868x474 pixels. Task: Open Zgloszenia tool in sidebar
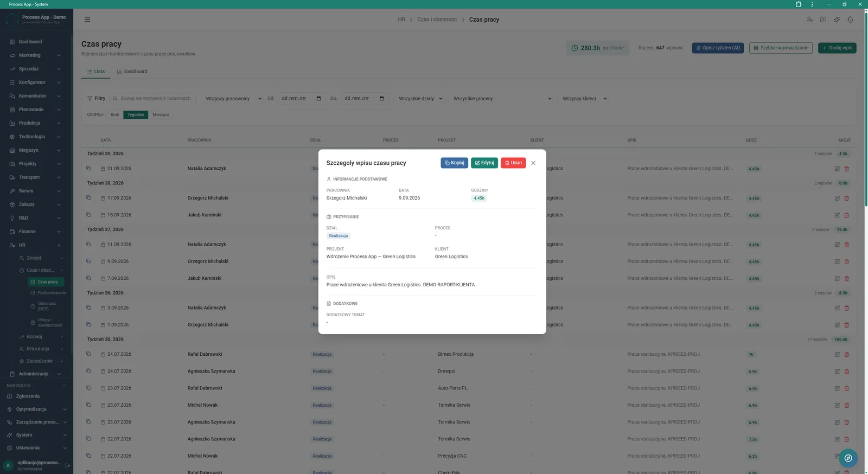click(x=36, y=396)
